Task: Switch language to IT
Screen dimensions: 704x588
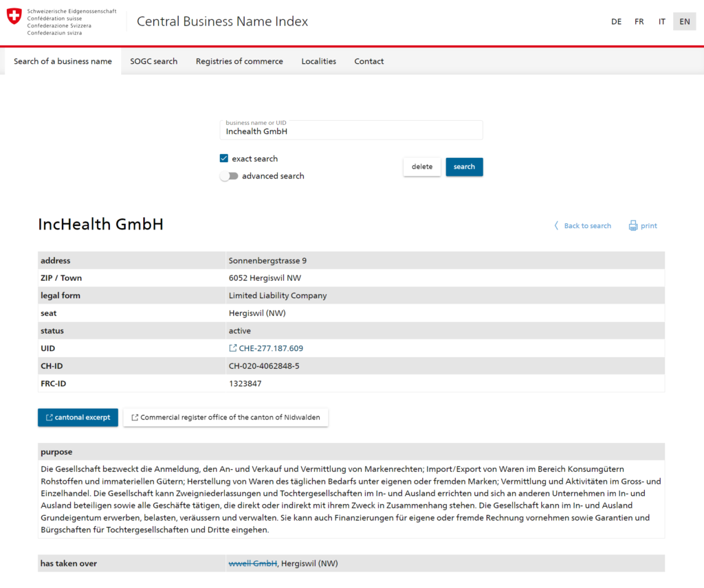Action: tap(661, 21)
